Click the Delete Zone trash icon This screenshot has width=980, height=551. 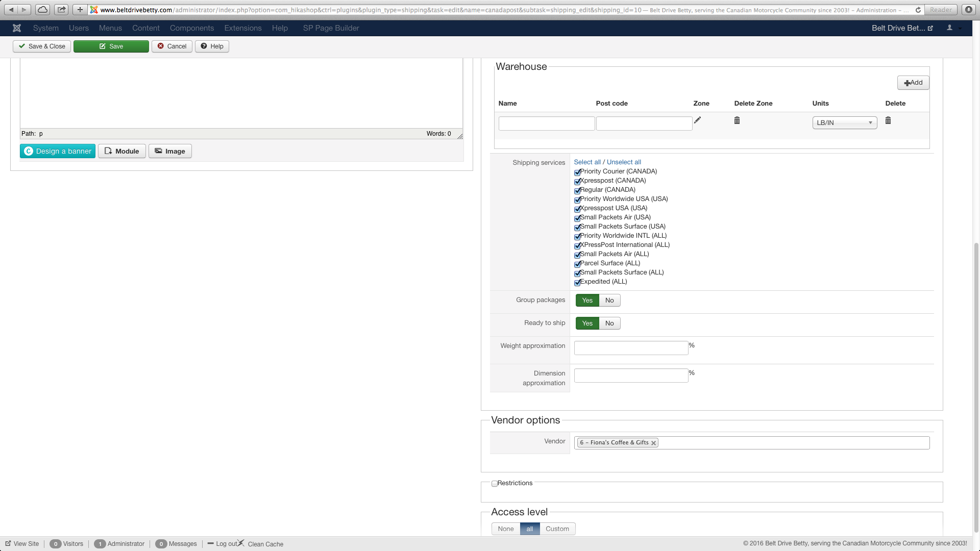(x=737, y=120)
